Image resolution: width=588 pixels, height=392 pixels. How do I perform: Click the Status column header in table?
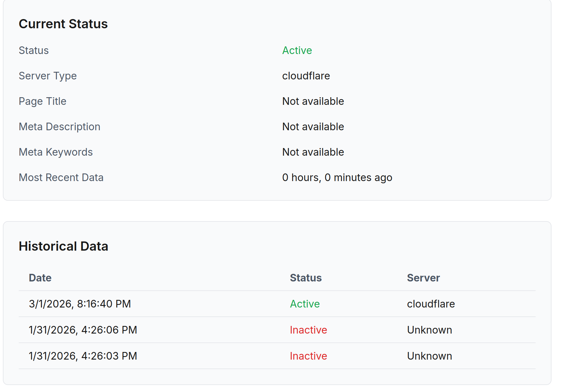305,278
